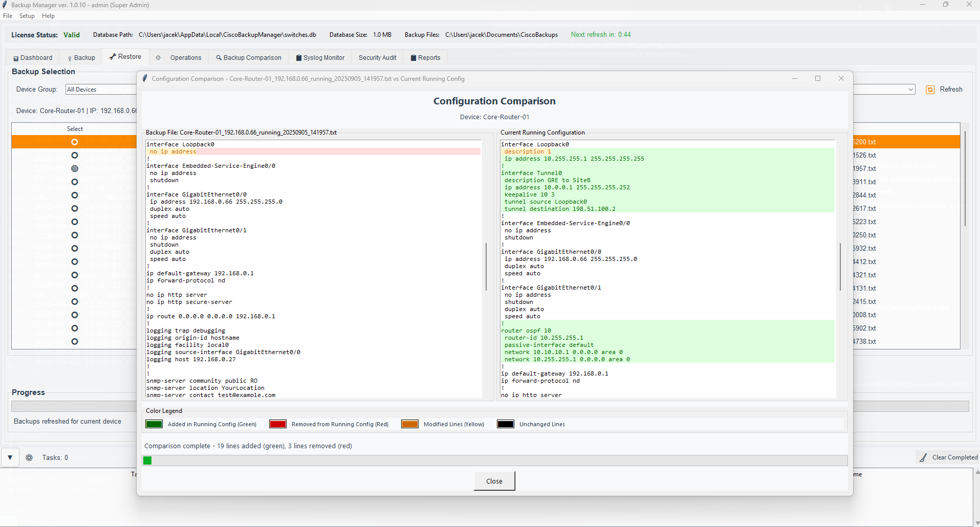Open the File menu
This screenshot has width=980, height=527.
click(8, 16)
